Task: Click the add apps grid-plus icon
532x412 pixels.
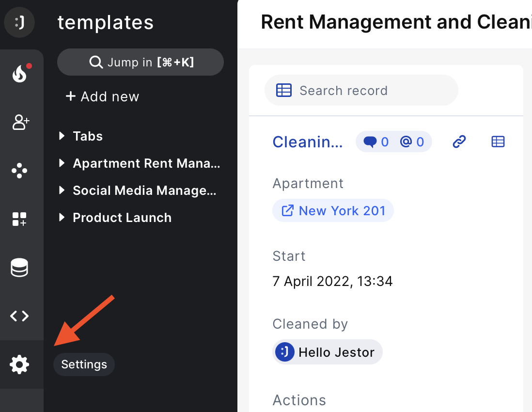Action: pyautogui.click(x=19, y=219)
